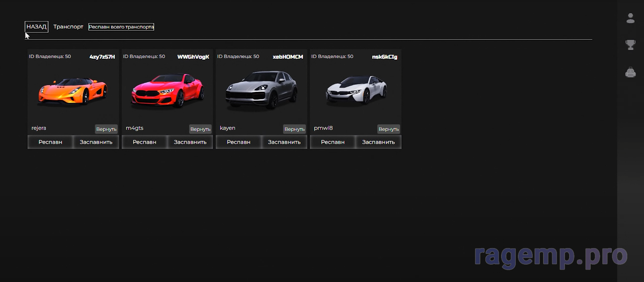Click the plate number WWGhVogK
This screenshot has width=644, height=282.
click(x=193, y=57)
